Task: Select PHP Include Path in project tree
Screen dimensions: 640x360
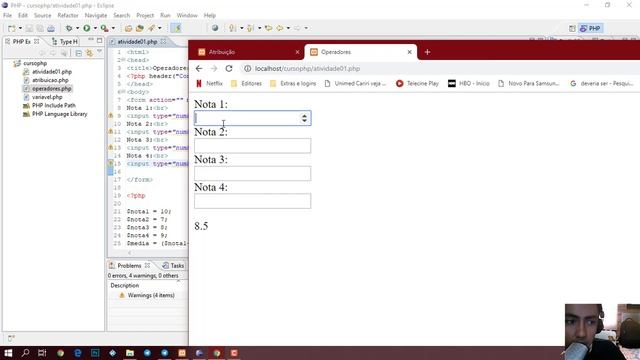Action: click(53, 105)
